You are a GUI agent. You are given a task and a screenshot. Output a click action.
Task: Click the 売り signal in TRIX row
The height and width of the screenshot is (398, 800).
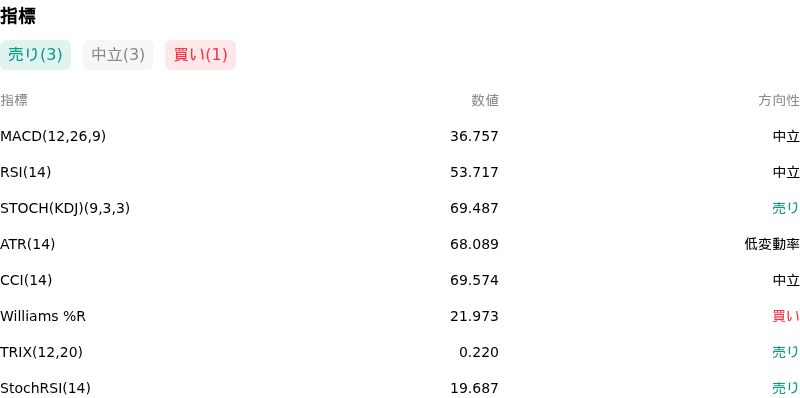click(786, 352)
